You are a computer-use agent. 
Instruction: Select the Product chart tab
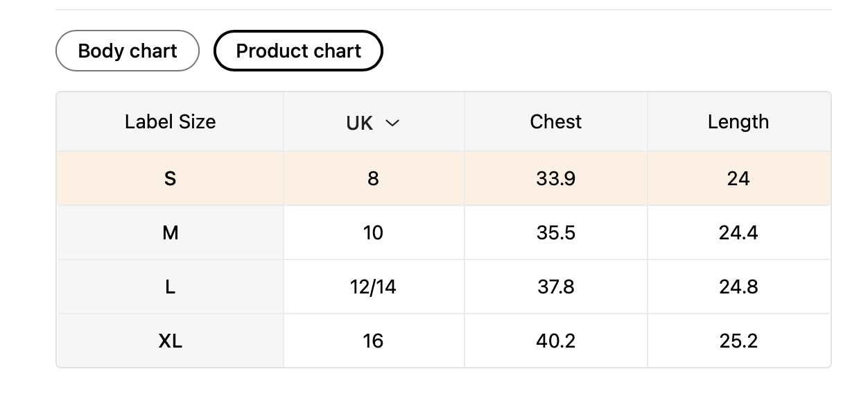[x=298, y=51]
